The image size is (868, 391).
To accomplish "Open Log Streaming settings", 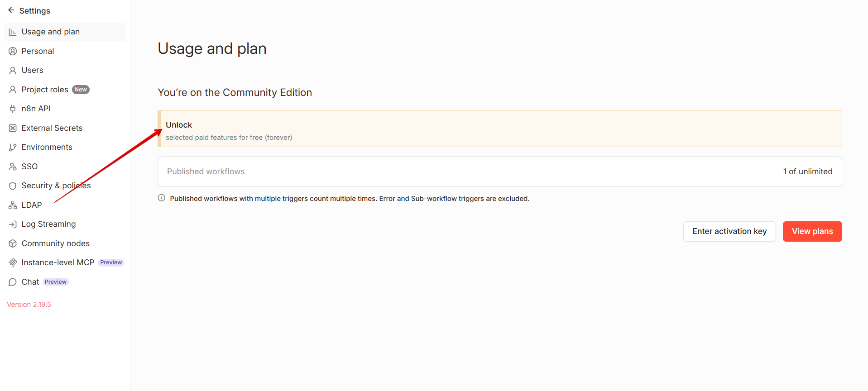I will (65, 224).
